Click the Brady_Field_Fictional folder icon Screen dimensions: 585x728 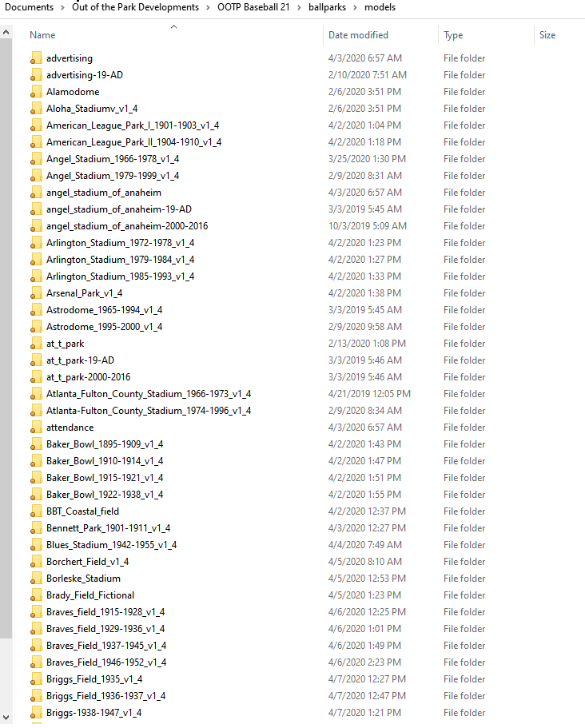36,595
